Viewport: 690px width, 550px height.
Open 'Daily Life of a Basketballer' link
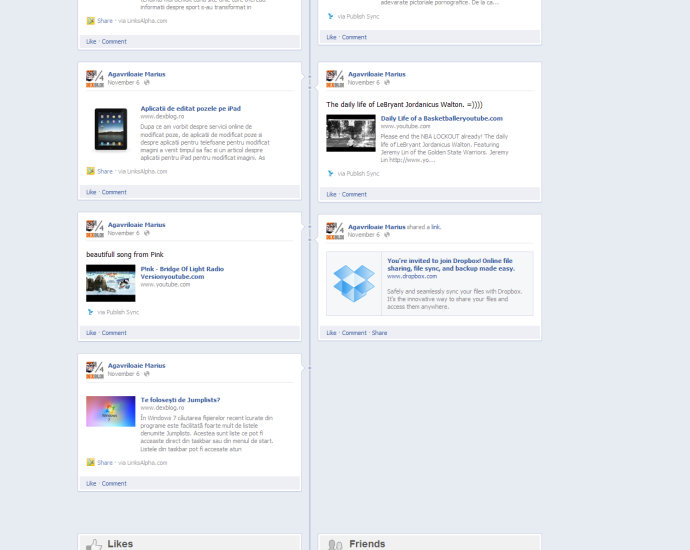(x=441, y=118)
